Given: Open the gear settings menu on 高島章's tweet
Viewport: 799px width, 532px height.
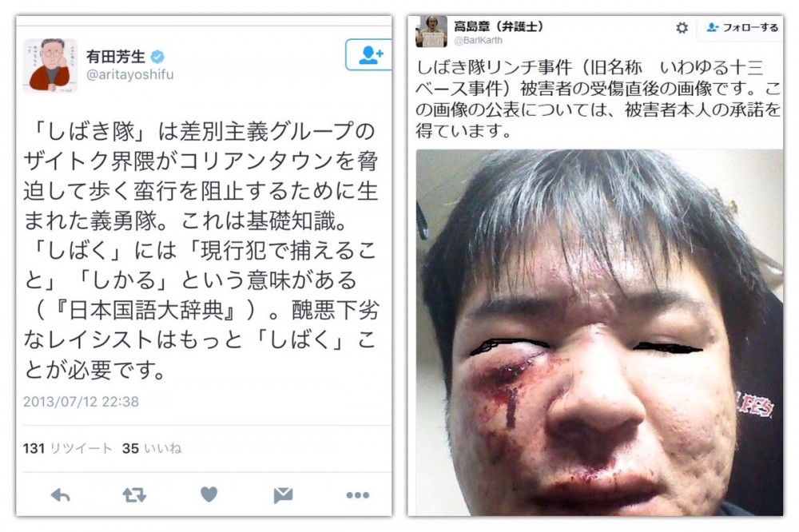Looking at the screenshot, I should (x=682, y=27).
